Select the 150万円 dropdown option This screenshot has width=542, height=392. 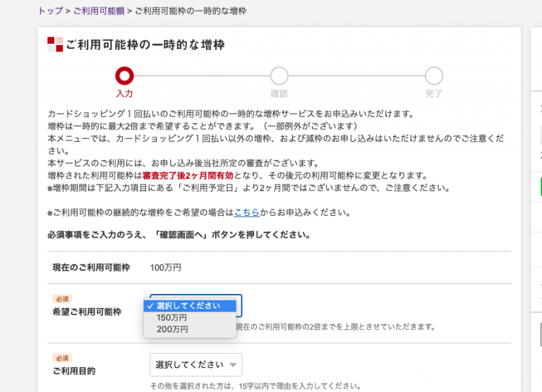pyautogui.click(x=190, y=317)
